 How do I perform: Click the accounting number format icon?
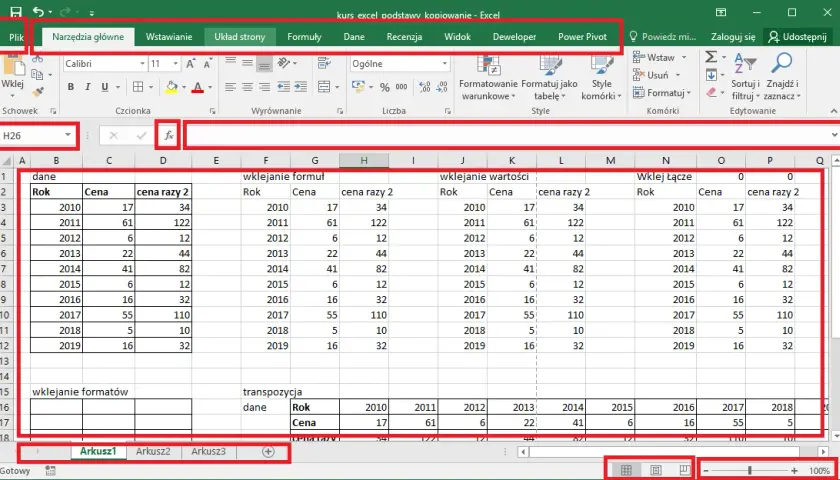[x=358, y=86]
